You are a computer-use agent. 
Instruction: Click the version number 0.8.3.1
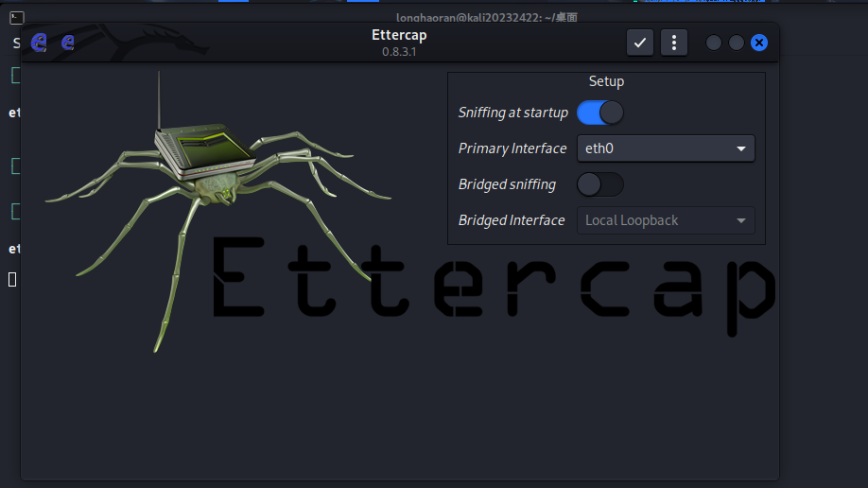point(399,51)
